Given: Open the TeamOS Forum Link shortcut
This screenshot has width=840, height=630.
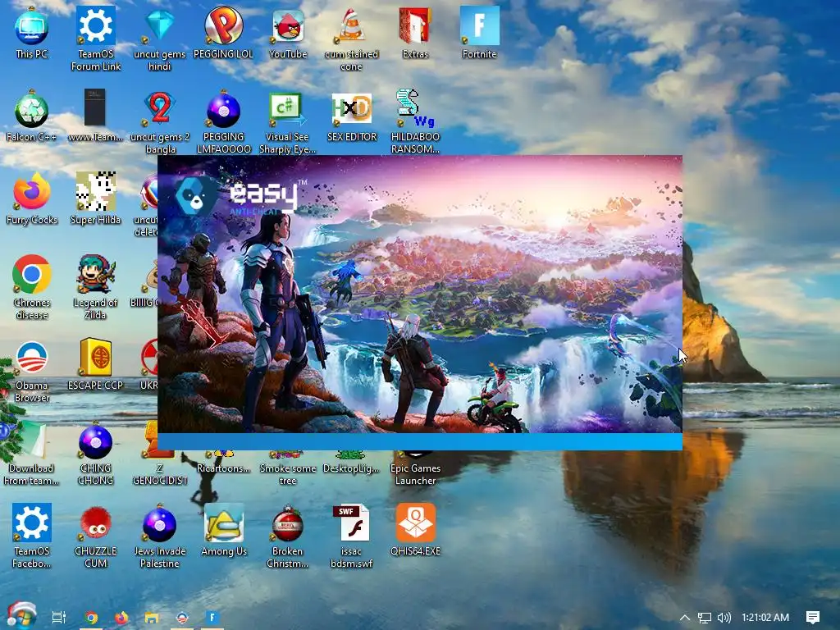Looking at the screenshot, I should (96, 39).
